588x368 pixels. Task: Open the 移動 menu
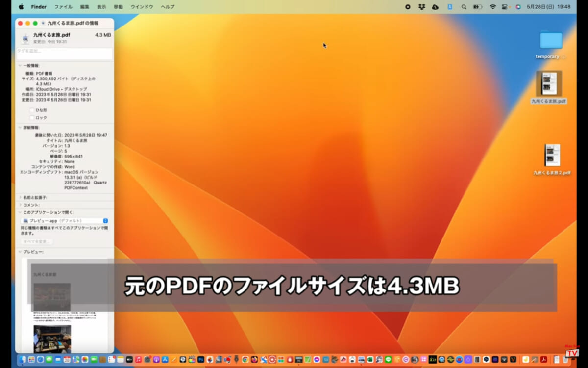pos(119,7)
